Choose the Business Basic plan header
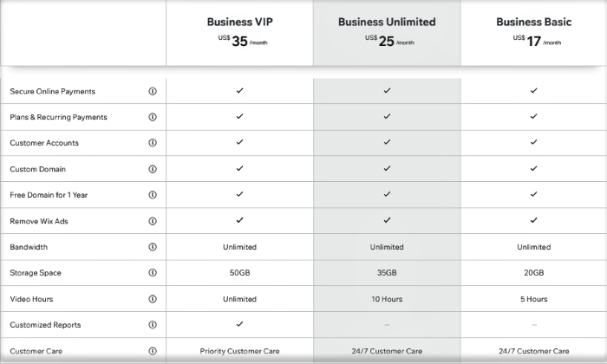This screenshot has height=364, width=607. click(534, 22)
